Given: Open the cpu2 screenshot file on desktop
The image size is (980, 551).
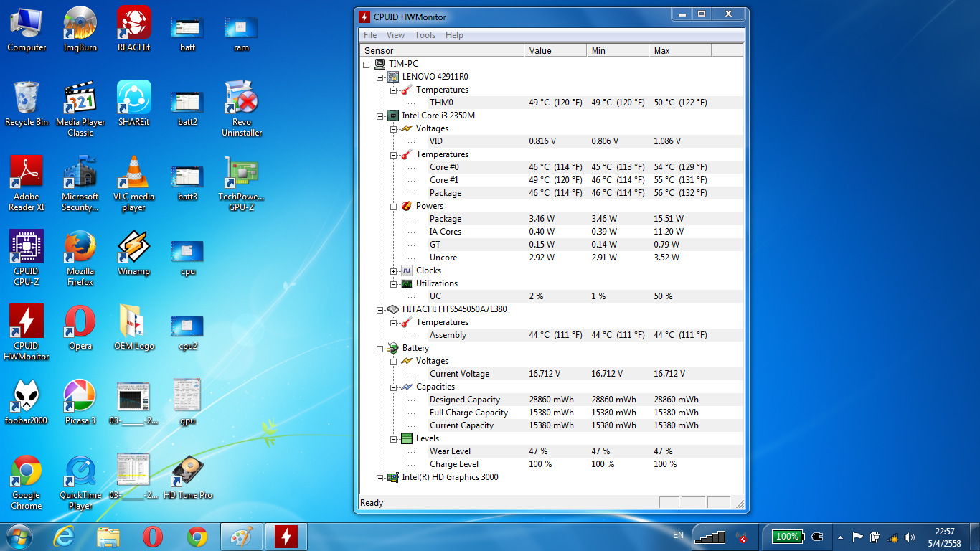Looking at the screenshot, I should 188,332.
